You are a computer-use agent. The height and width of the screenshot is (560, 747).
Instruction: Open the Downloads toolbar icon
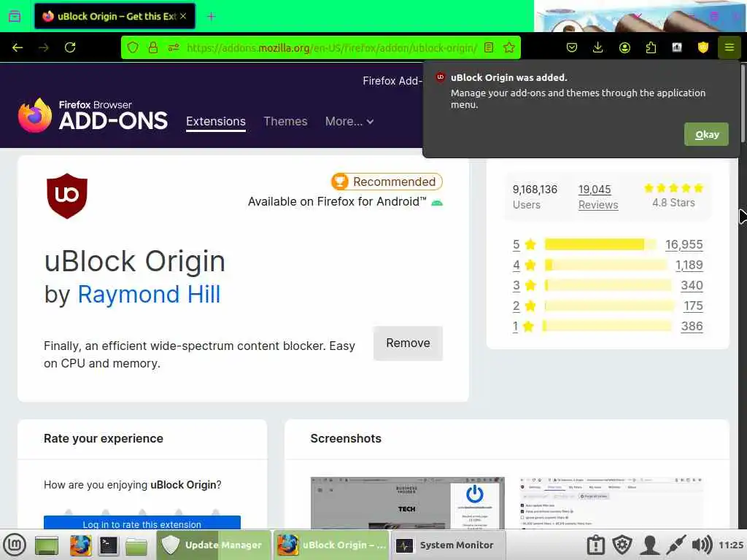[598, 47]
